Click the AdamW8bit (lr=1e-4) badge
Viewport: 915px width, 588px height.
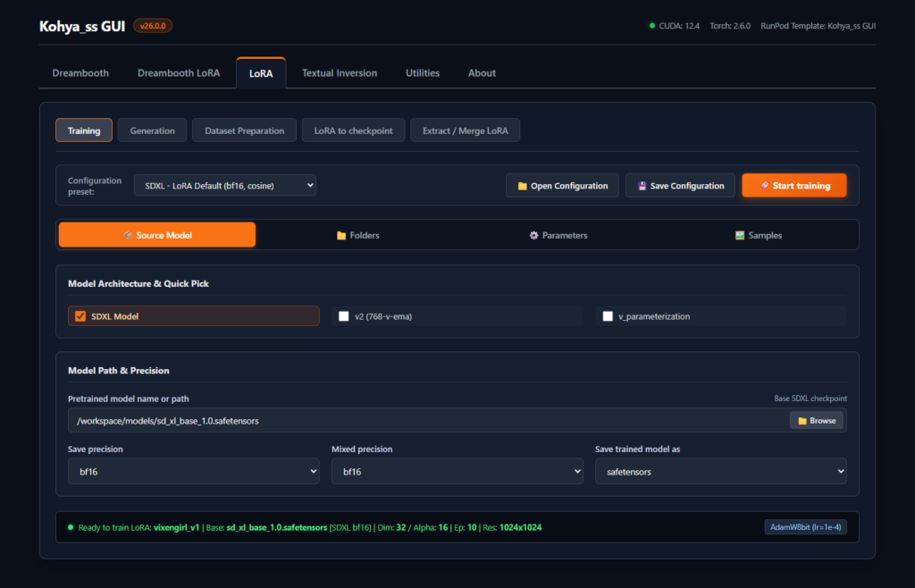(805, 527)
